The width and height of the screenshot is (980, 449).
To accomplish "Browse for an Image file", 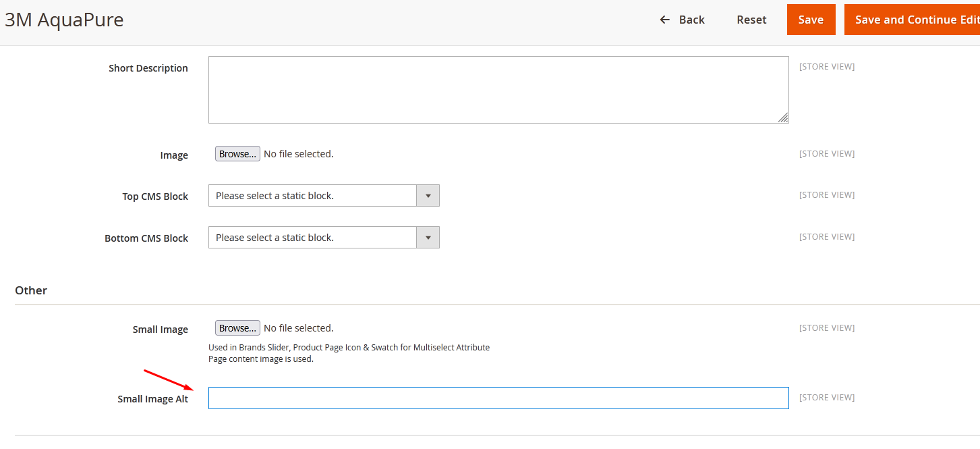I will pos(237,154).
